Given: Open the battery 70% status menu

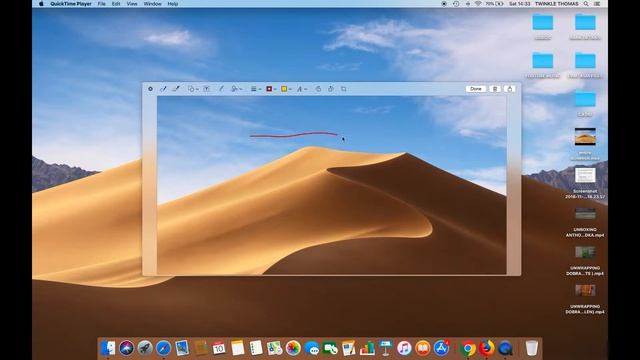Looking at the screenshot, I should pos(494,4).
